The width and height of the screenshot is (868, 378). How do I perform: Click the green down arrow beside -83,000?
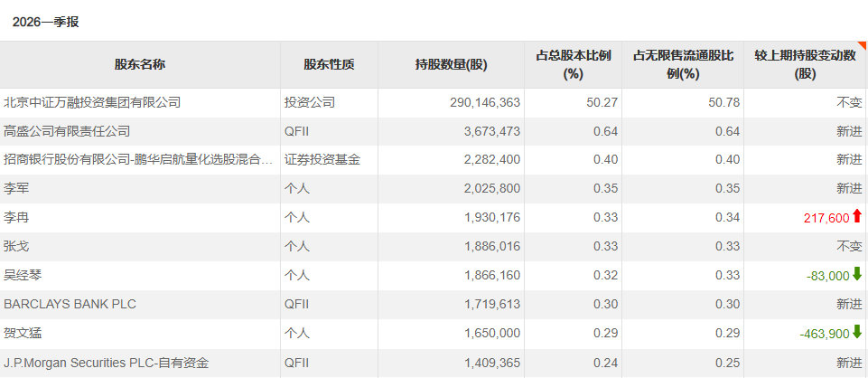(857, 274)
